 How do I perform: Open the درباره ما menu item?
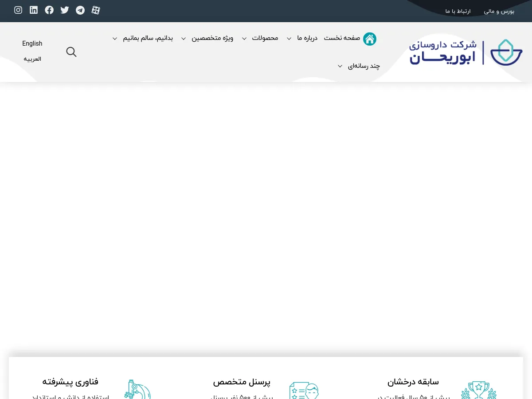[308, 39]
